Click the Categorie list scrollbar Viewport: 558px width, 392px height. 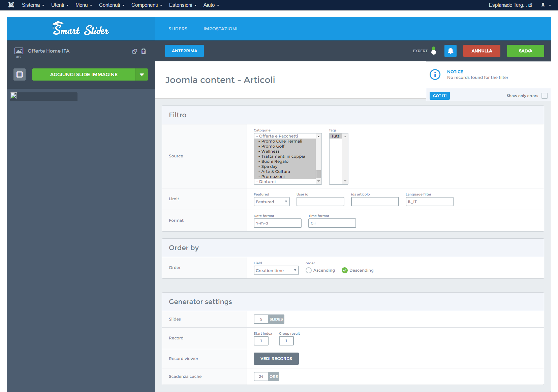click(x=318, y=159)
